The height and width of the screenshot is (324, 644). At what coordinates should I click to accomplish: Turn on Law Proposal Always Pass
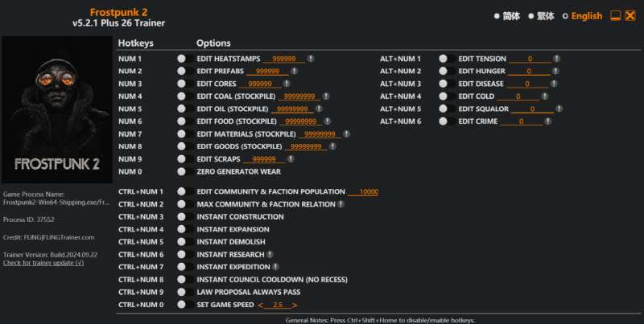tap(182, 292)
